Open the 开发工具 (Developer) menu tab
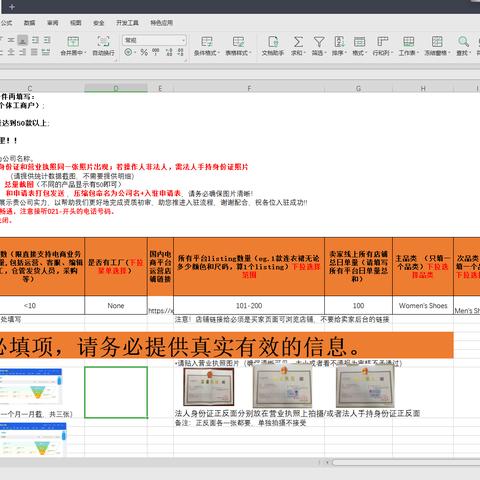480x480 pixels. click(127, 23)
